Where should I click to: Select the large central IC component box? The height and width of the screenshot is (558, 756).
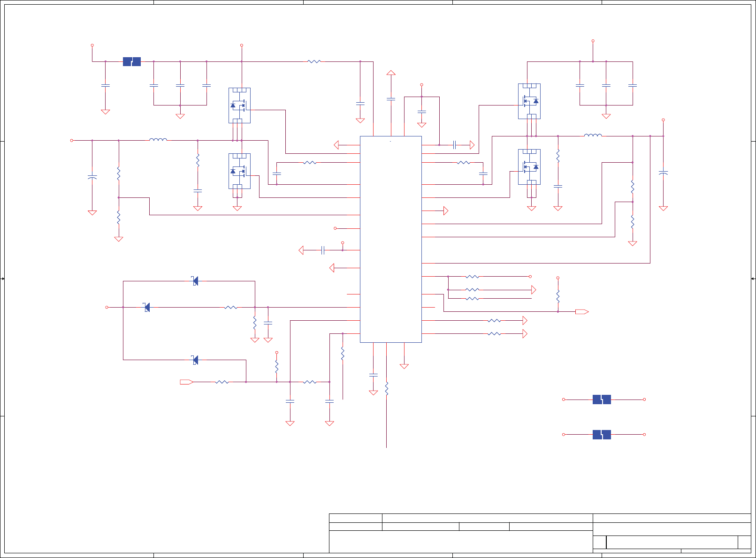coord(390,239)
